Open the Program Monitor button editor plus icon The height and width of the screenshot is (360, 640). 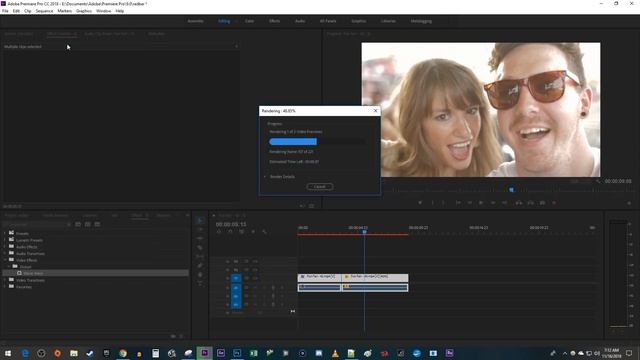[629, 203]
